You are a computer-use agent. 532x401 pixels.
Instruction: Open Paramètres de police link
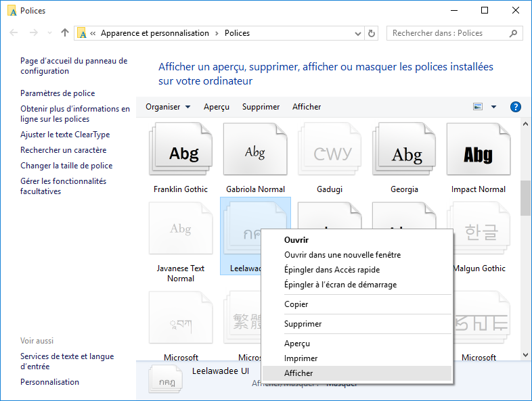[x=58, y=93]
